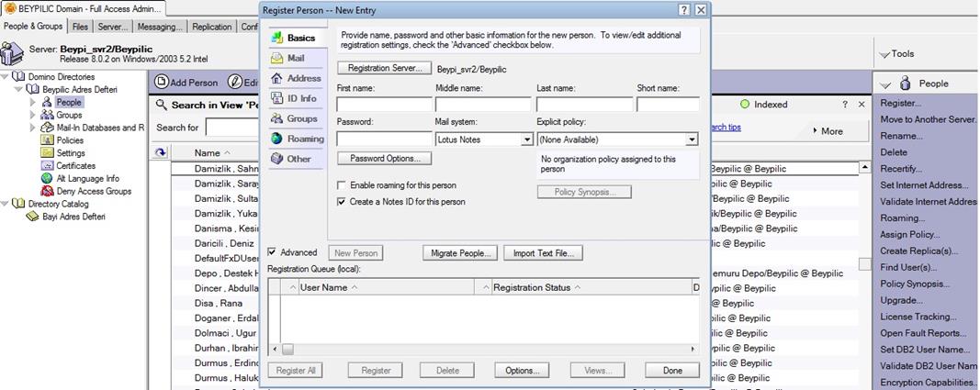Click the Password Options button
The height and width of the screenshot is (390, 980).
click(x=384, y=159)
